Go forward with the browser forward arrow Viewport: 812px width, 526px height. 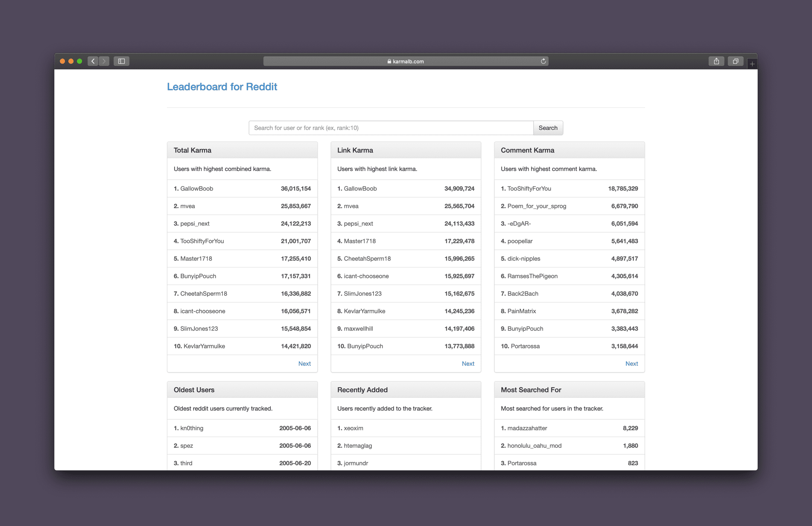click(x=104, y=61)
